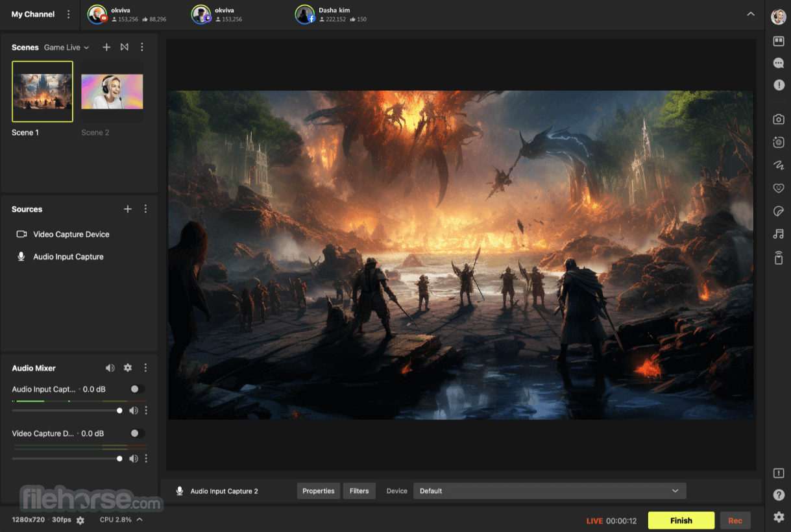Select the YouTube okviva channel with 88,296 likes
Screen dimensions: 791x532
coord(127,14)
